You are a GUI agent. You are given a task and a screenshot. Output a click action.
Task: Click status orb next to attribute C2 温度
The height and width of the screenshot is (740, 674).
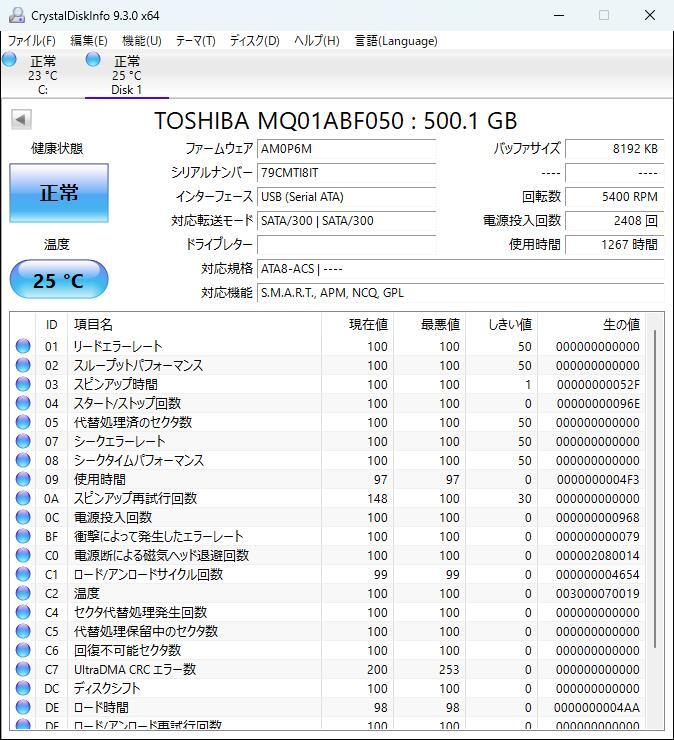(23, 593)
